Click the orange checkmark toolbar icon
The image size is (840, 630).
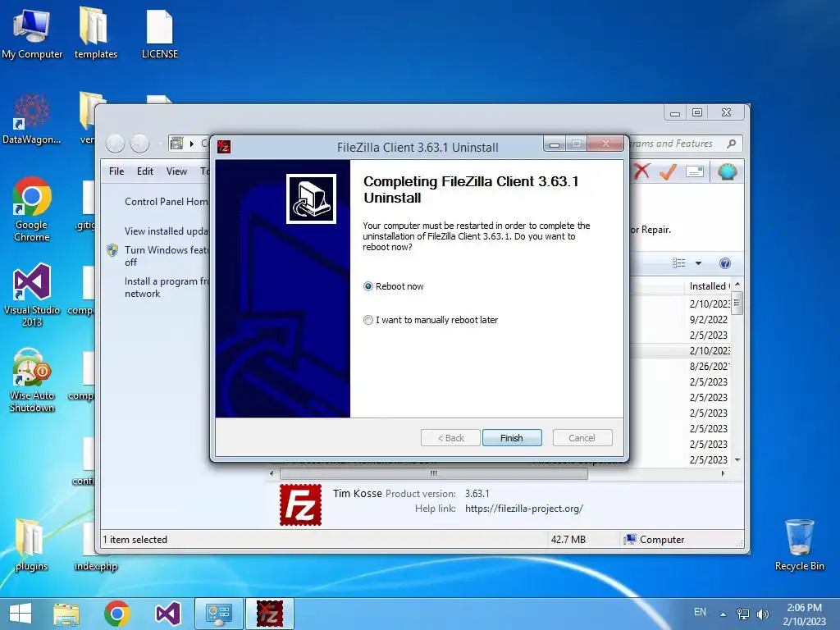[668, 171]
